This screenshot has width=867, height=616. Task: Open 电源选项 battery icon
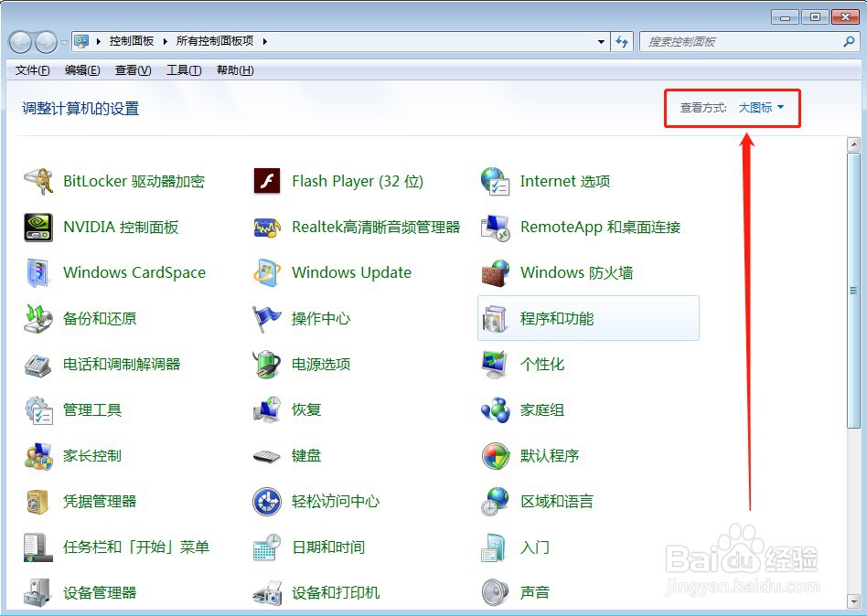click(x=266, y=365)
